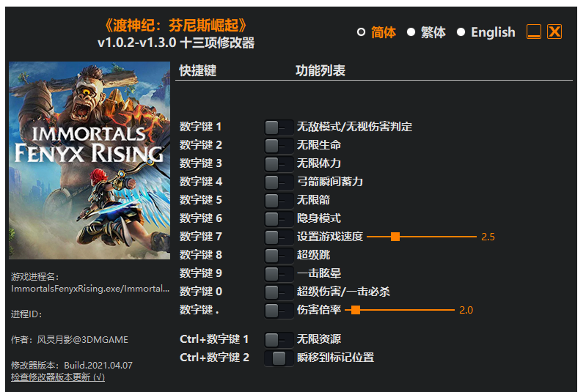Click 数字键 3 hotkey label
The width and height of the screenshot is (586, 392).
pos(201,163)
